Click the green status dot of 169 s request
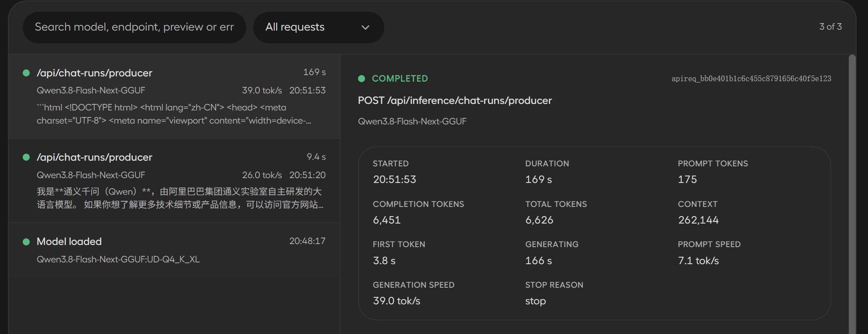Screen dimensions: 868x334 point(26,73)
